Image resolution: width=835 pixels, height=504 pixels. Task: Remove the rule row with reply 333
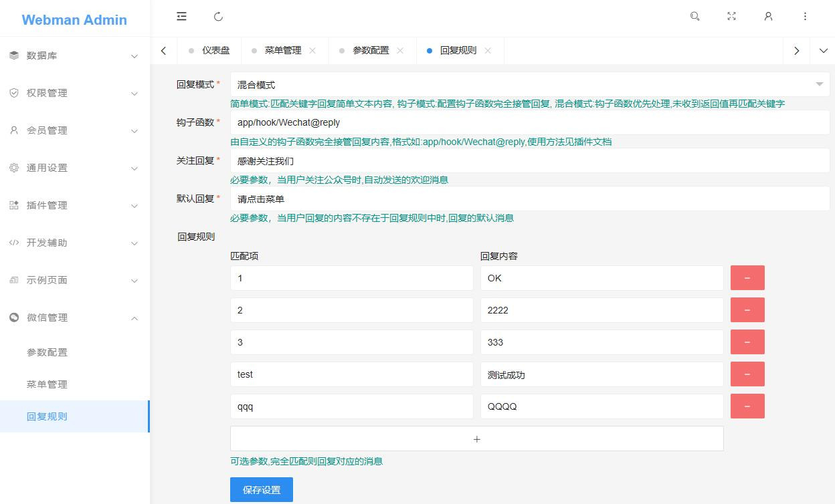point(747,342)
